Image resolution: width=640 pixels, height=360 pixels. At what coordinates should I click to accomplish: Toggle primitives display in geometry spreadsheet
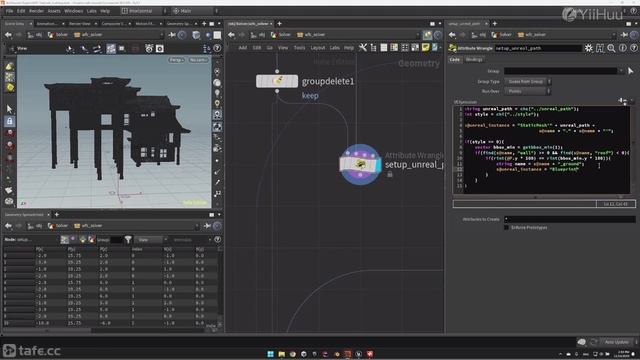point(83,240)
